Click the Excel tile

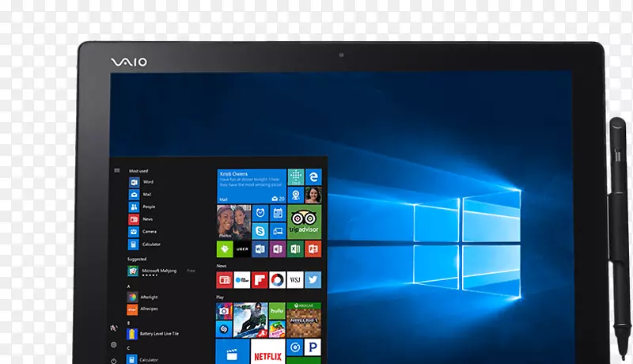pos(295,249)
